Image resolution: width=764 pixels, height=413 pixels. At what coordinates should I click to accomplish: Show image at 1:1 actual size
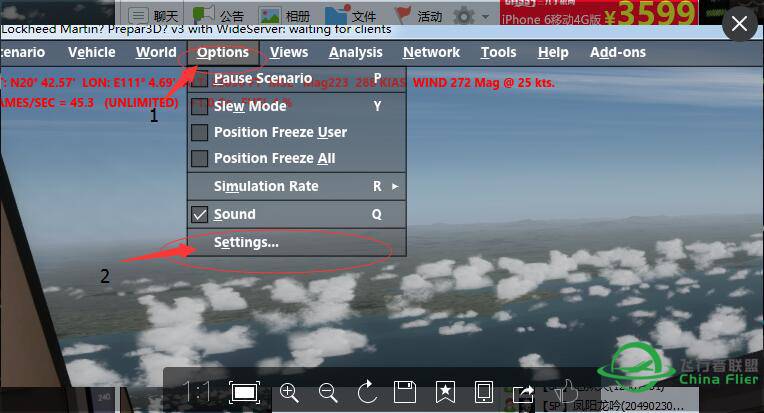pos(198,392)
